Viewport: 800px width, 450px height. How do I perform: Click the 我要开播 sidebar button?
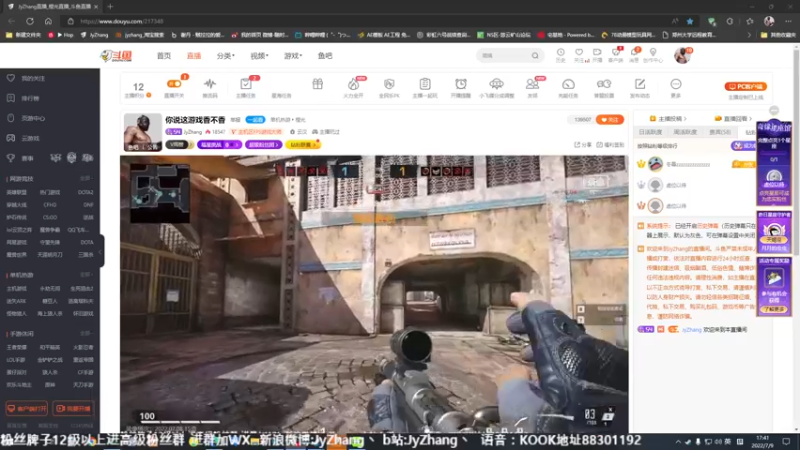pyautogui.click(x=73, y=409)
